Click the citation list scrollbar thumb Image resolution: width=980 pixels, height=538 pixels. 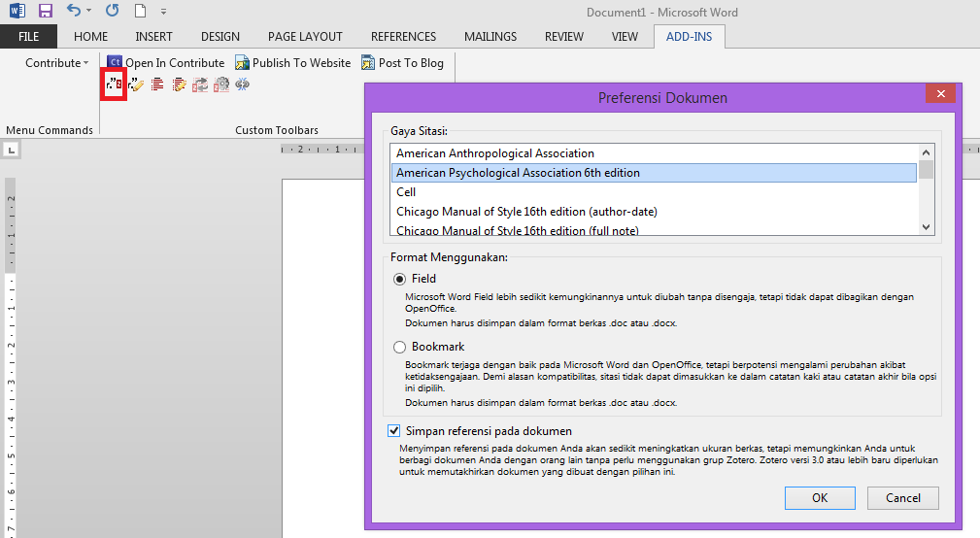tap(927, 170)
